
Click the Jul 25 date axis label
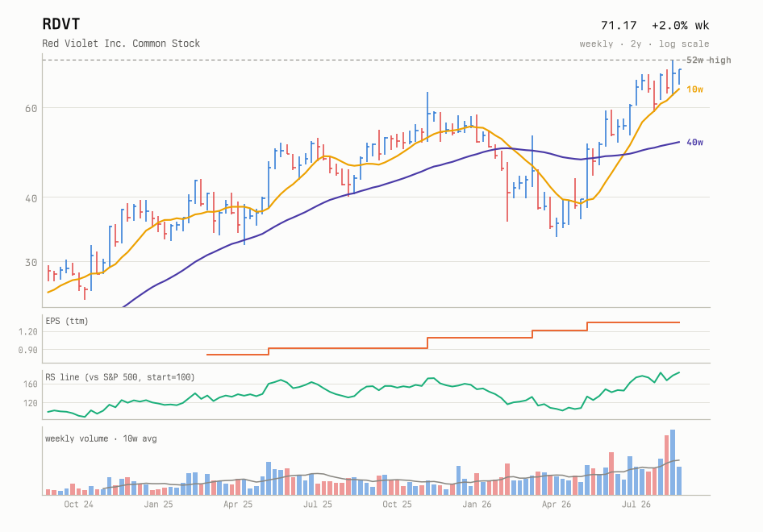tap(317, 505)
